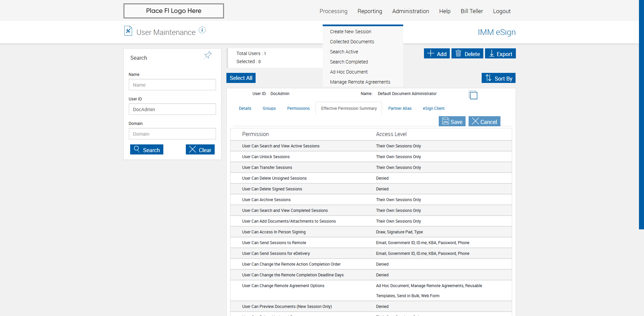The image size is (644, 316).
Task: Switch to the Partner Alias tab
Action: click(x=400, y=108)
